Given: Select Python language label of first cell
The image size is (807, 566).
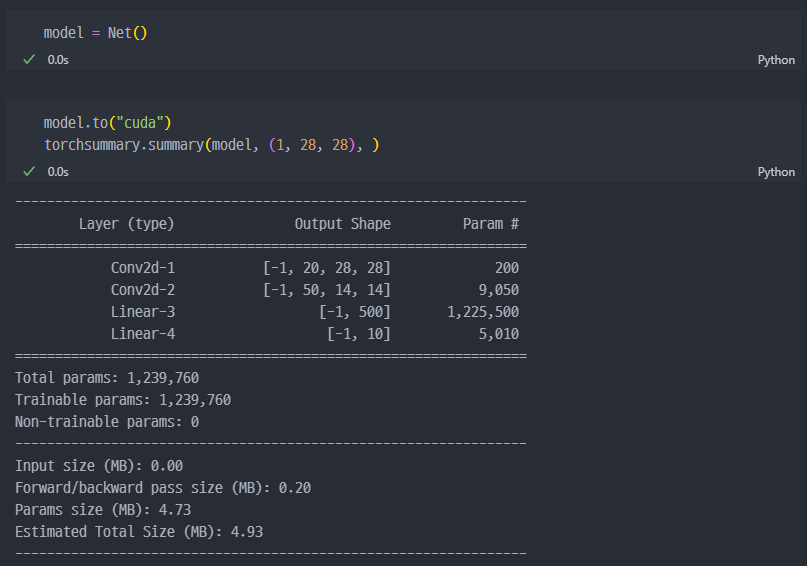Looking at the screenshot, I should click(776, 60).
